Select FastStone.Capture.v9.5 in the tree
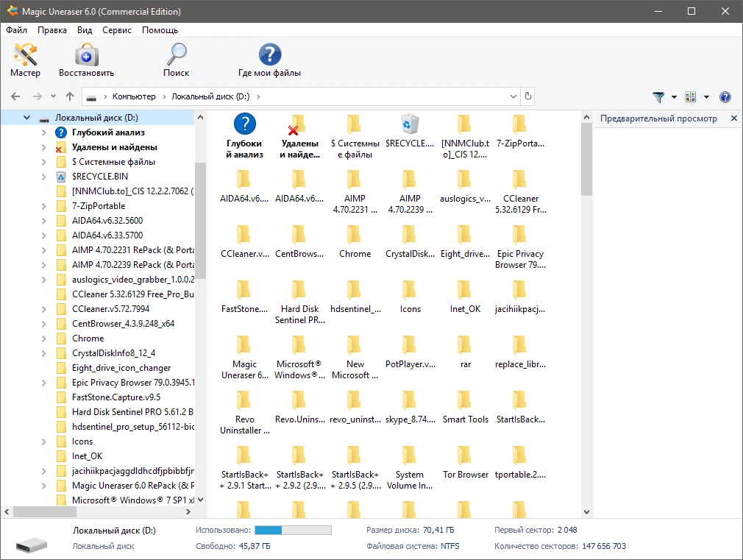The height and width of the screenshot is (560, 743). coord(116,397)
